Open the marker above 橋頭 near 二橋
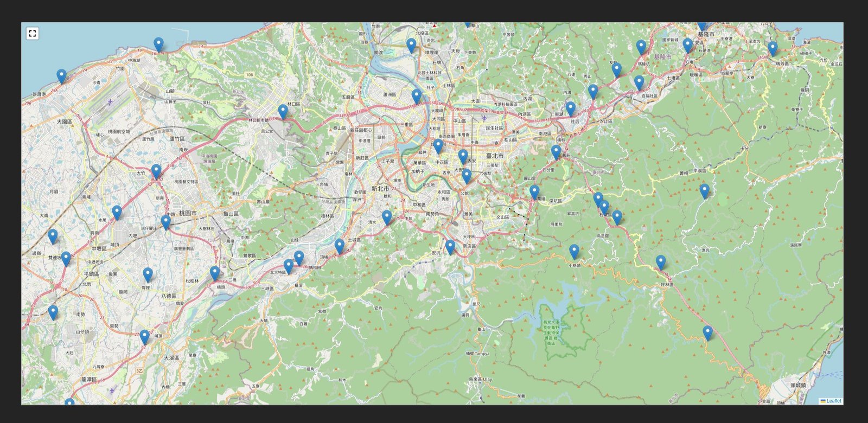 click(215, 274)
